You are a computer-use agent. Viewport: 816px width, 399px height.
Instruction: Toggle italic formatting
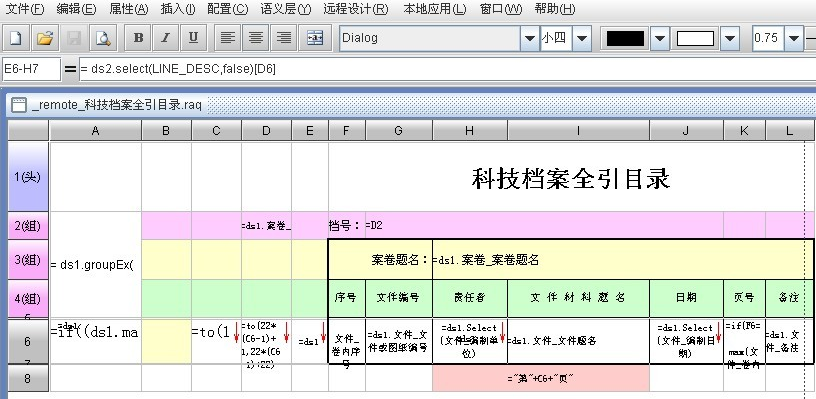(x=165, y=38)
